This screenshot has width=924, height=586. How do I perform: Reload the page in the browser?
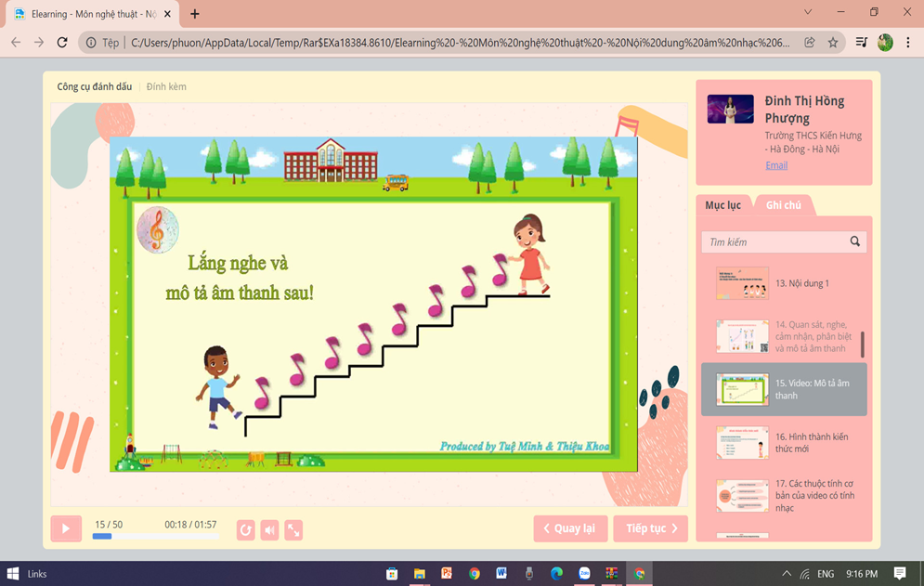62,43
